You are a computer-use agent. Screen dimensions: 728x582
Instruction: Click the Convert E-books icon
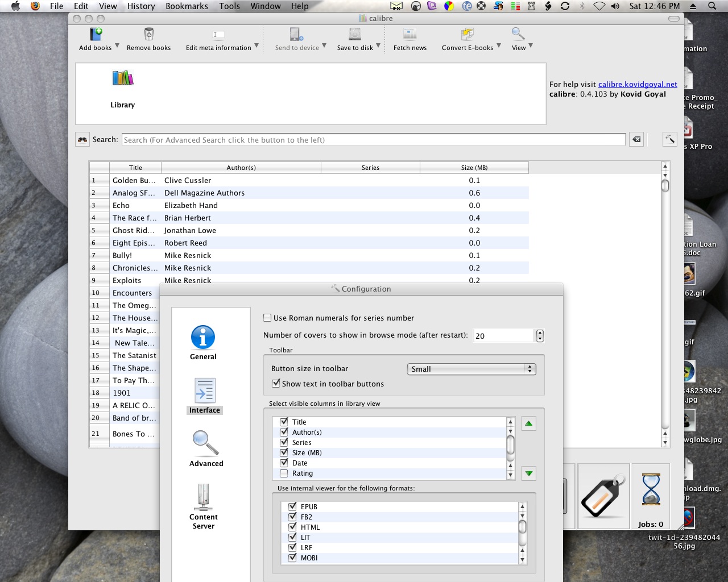[467, 35]
